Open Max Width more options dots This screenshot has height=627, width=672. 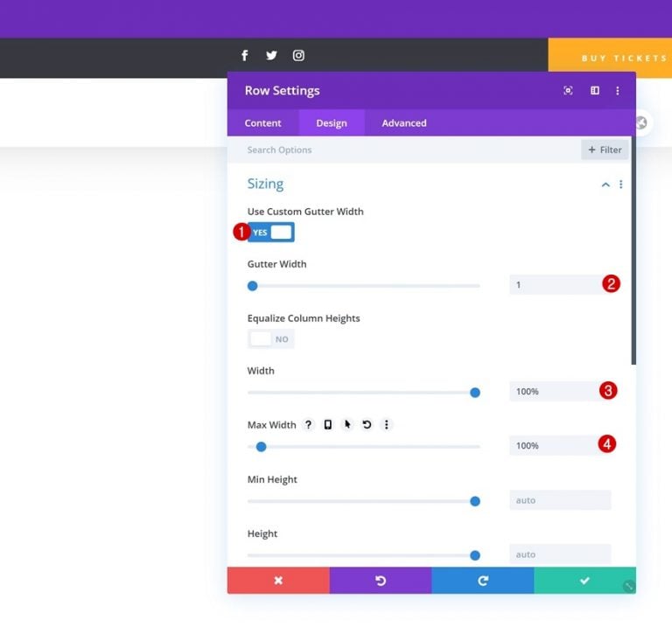pos(387,424)
